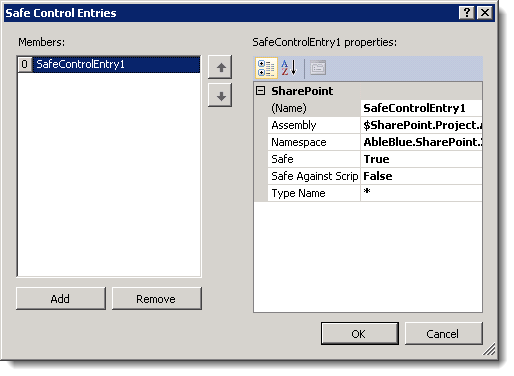The width and height of the screenshot is (514, 376).
Task: Edit the Assembly value field
Action: pos(421,125)
